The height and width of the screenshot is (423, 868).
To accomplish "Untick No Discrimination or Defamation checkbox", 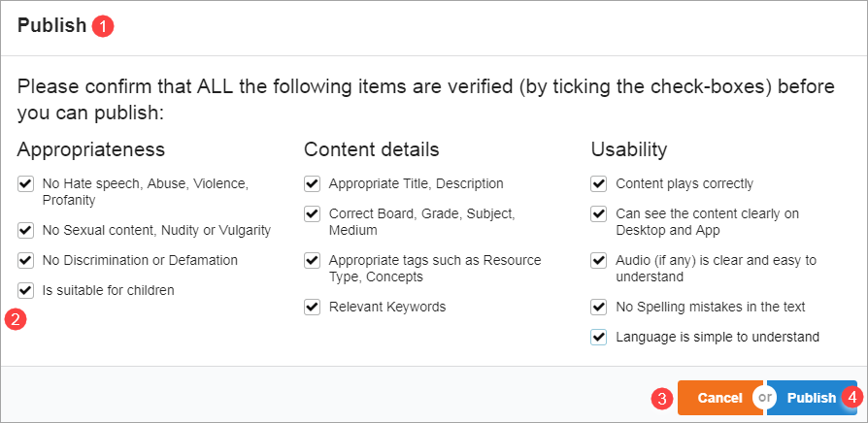I will (25, 260).
